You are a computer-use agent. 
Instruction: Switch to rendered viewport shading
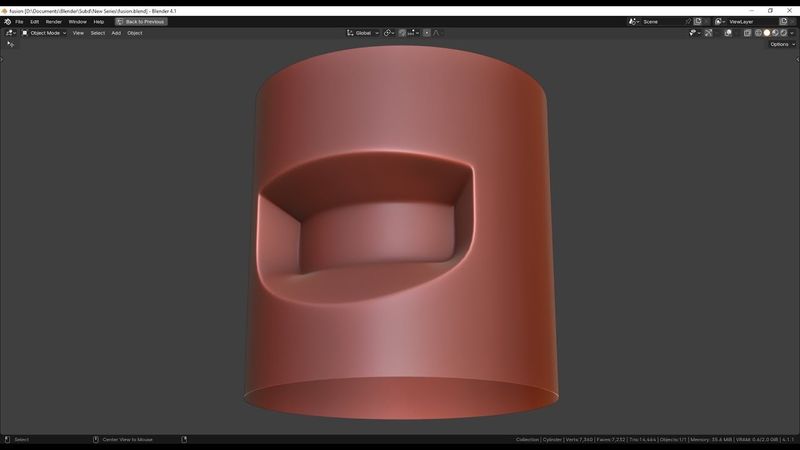[x=783, y=33]
